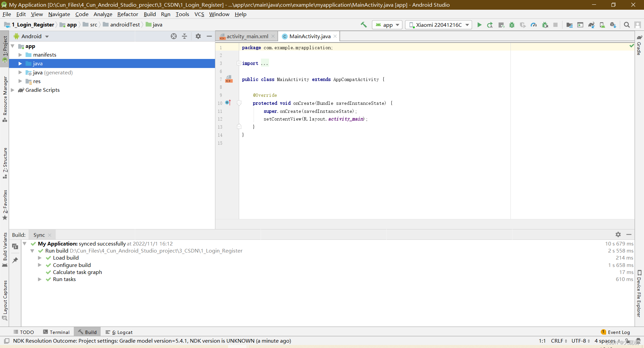The height and width of the screenshot is (348, 644).
Task: Open Build panel settings gear
Action: [618, 234]
